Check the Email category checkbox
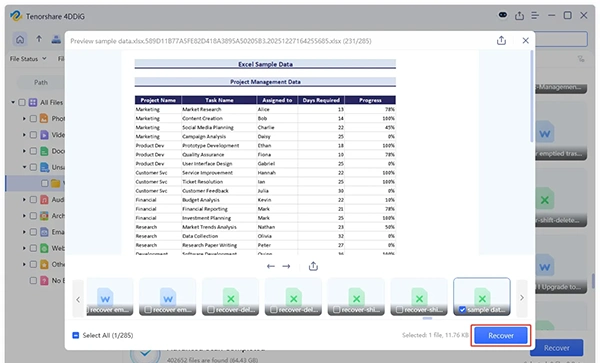This screenshot has height=363, width=600. (33, 232)
